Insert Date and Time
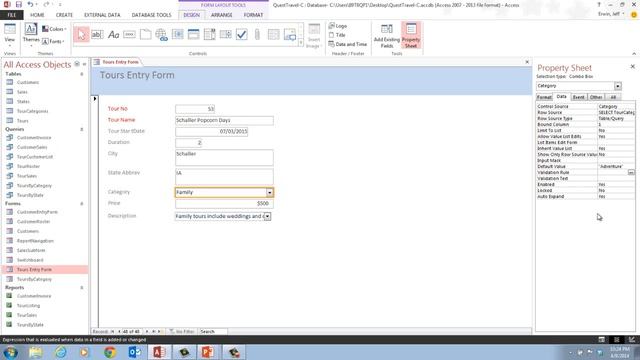Image resolution: width=640 pixels, height=360 pixels. pyautogui.click(x=348, y=44)
